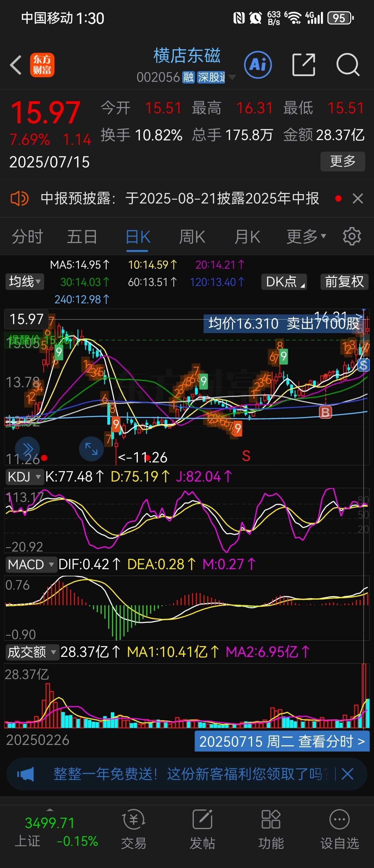Screen dimensions: 374x868
Task: Tap the blue S sell marker
Action: 363,365
